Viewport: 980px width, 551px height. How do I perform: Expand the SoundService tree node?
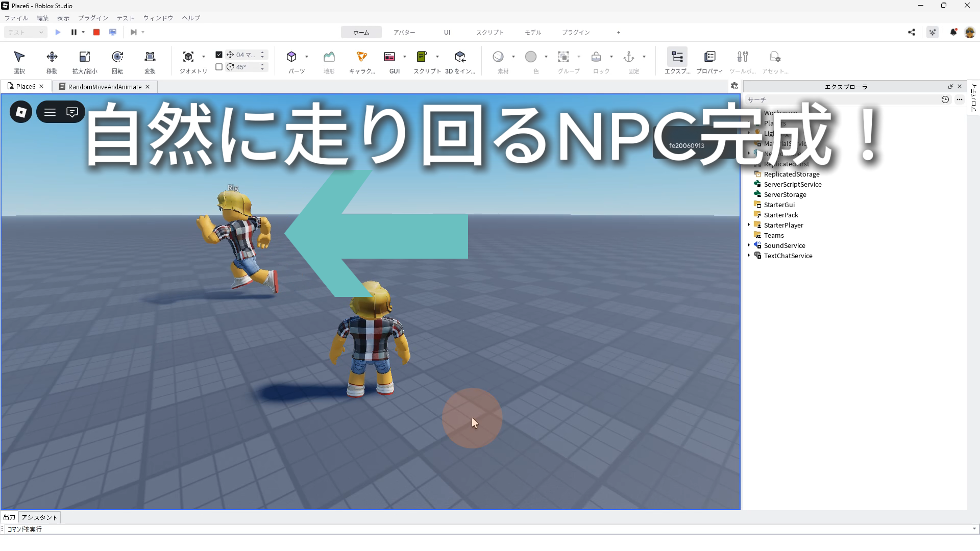coord(749,245)
